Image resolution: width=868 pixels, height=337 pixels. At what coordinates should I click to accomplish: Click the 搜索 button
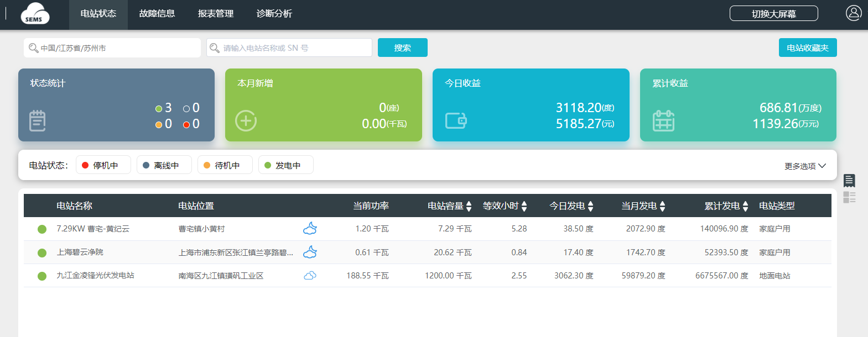click(402, 48)
